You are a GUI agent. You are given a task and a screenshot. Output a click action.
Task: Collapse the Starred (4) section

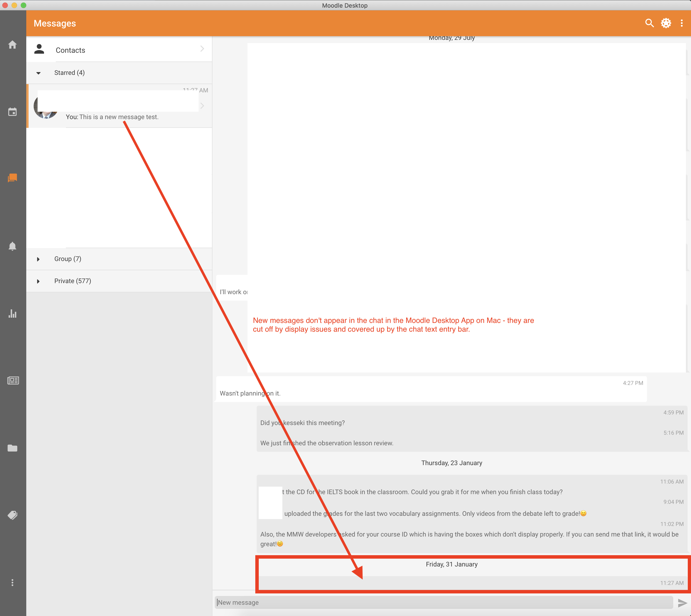119,73
